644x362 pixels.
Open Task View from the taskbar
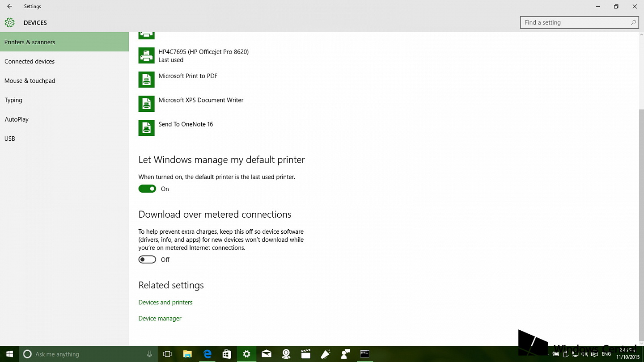pyautogui.click(x=167, y=354)
